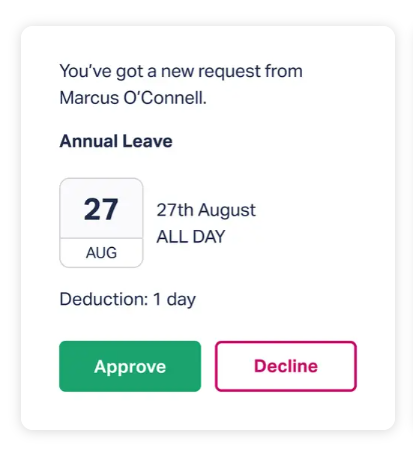Click the word "Deduction:" label
The width and height of the screenshot is (413, 466).
click(x=104, y=299)
